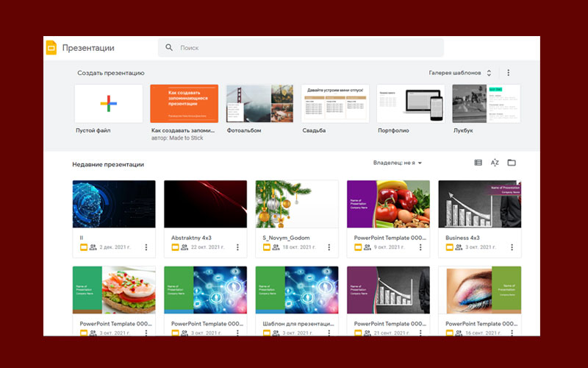Open the Шаблон для презентаци... thumbnail
Screen dimensions: 588x368
297,290
